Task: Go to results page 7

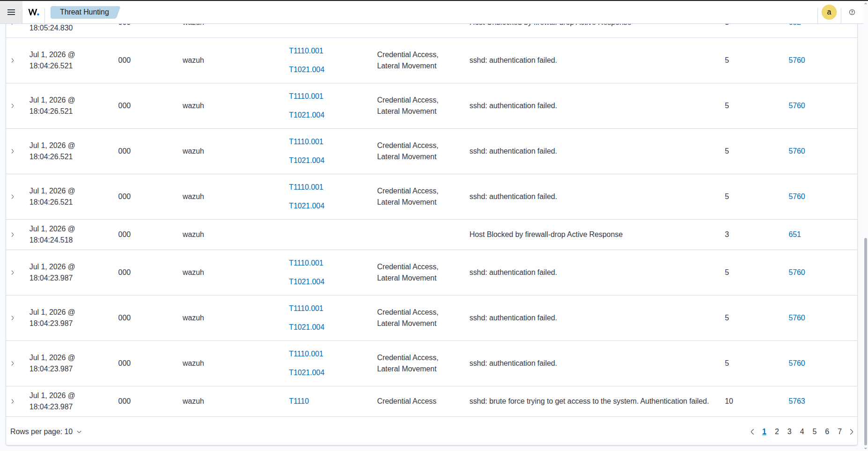Action: click(840, 432)
